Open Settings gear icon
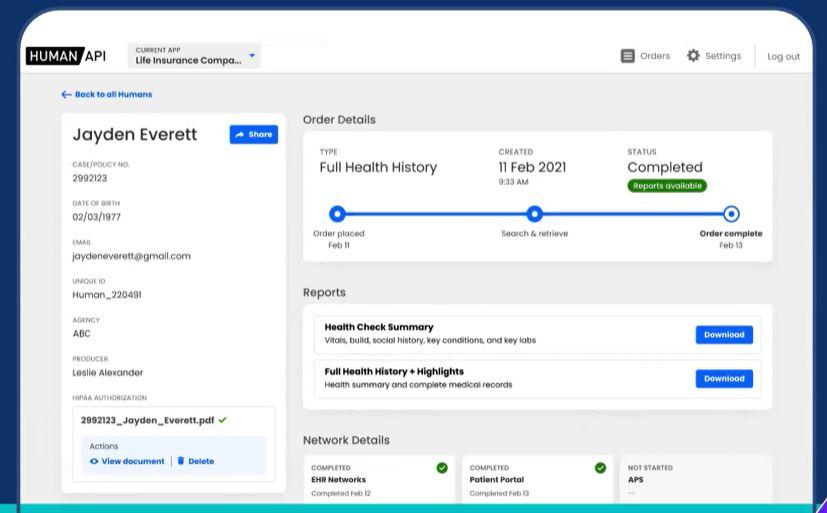827x513 pixels. [x=693, y=56]
